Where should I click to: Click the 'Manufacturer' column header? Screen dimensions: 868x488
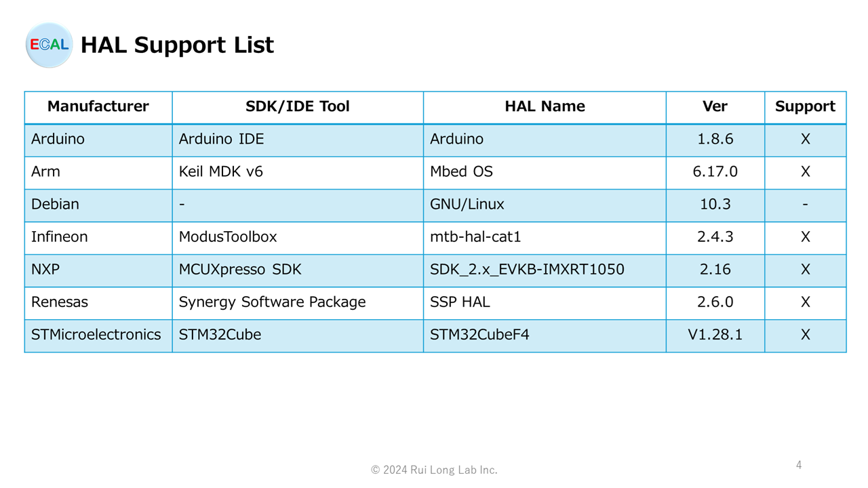point(98,107)
